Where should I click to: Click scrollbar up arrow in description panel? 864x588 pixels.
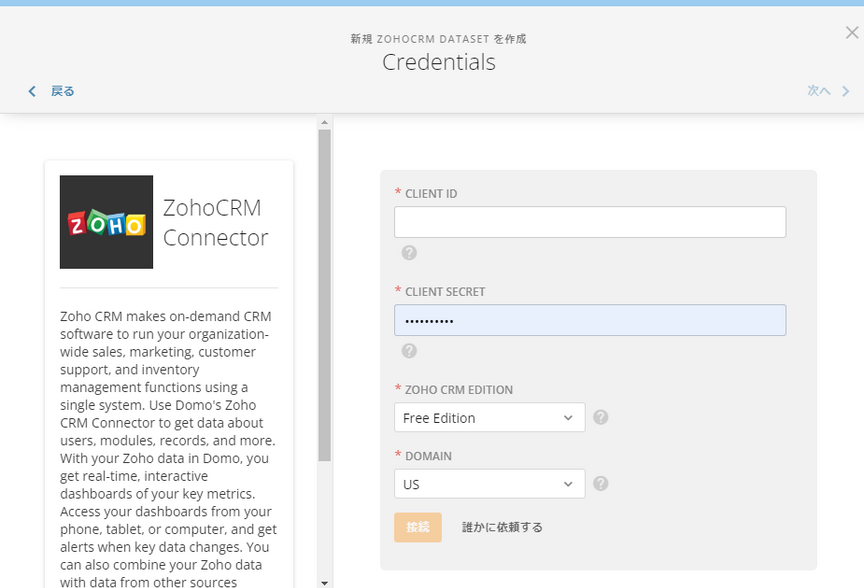pos(325,122)
